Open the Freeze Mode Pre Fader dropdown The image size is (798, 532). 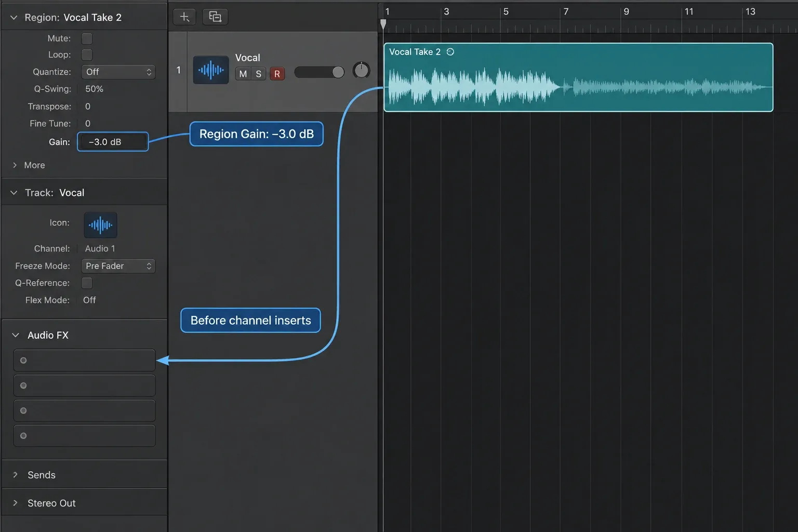coord(118,266)
